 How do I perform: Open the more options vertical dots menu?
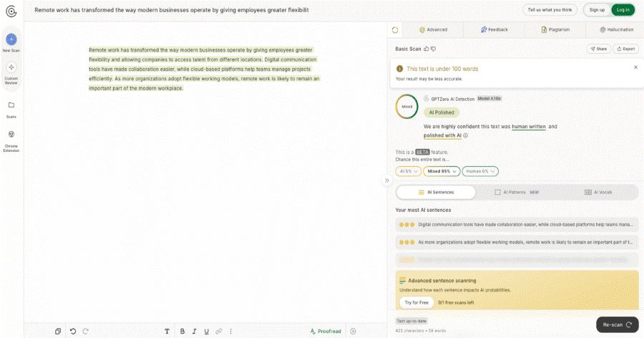[x=231, y=331]
